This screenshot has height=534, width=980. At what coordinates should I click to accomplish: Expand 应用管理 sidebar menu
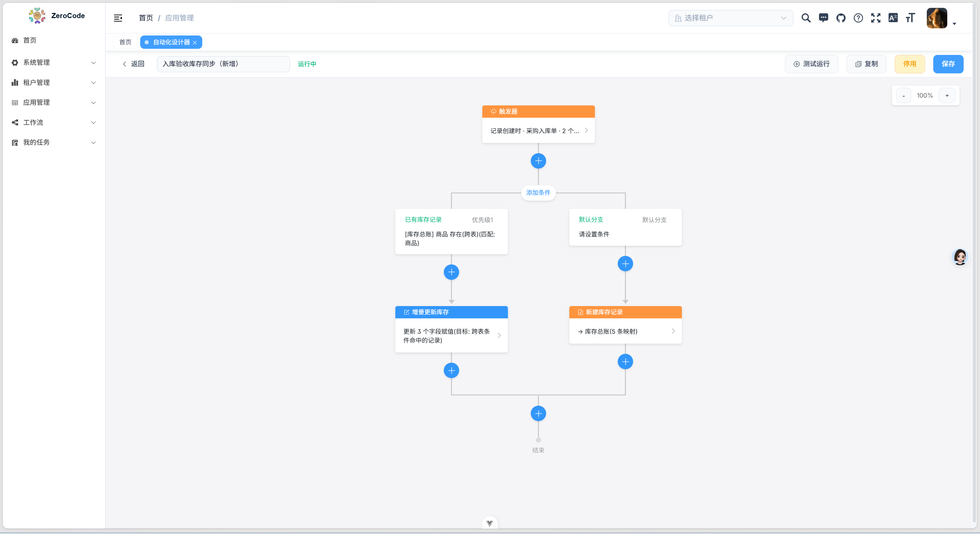(53, 102)
